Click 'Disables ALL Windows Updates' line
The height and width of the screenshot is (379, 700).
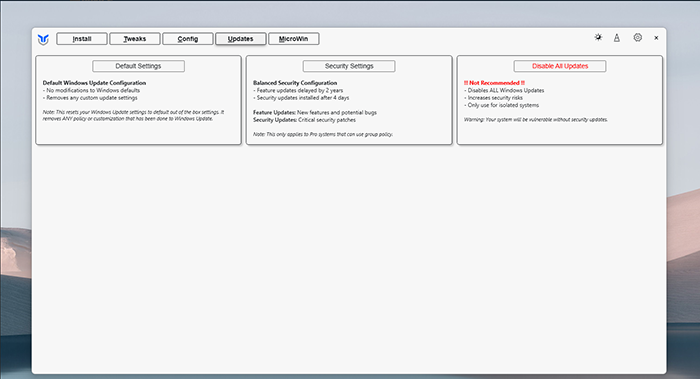[504, 90]
